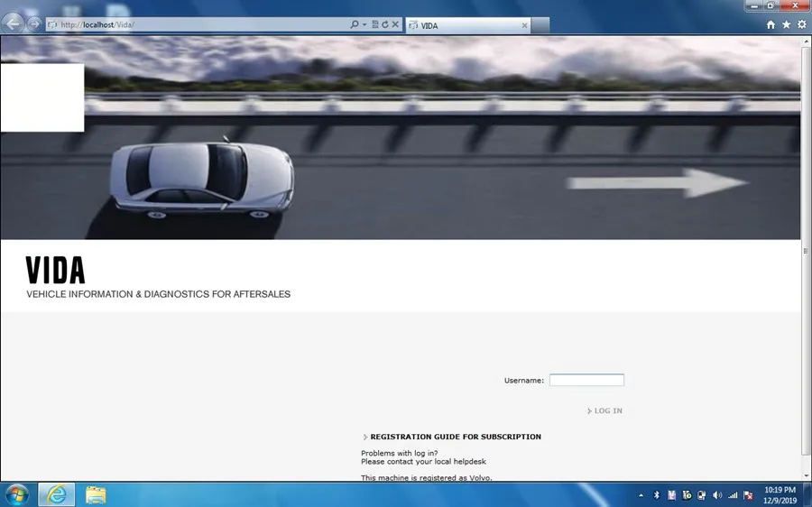Click the Safely Remove Hardware tray icon
The width and height of the screenshot is (812, 507).
(702, 495)
